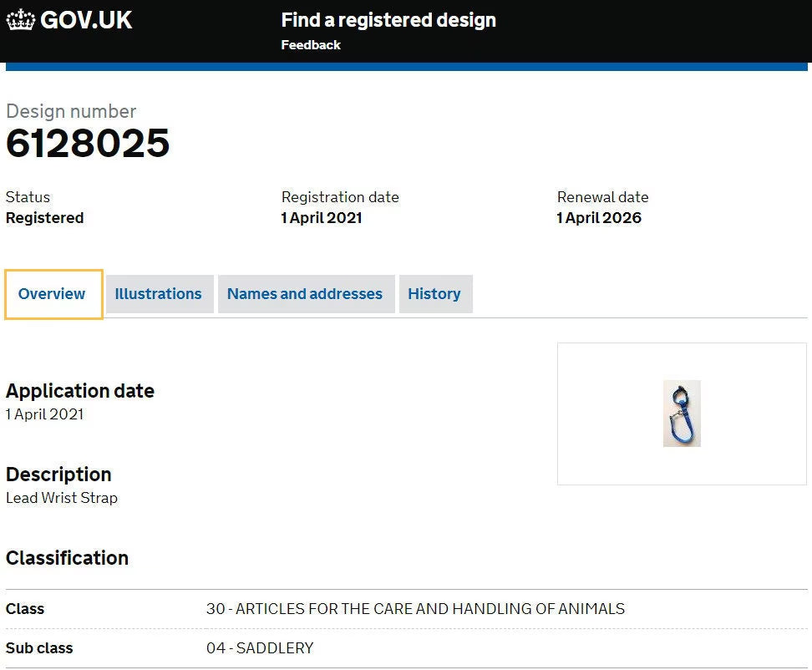Click the lead wrist strap thumbnail image
Image resolution: width=812 pixels, height=670 pixels.
click(682, 414)
